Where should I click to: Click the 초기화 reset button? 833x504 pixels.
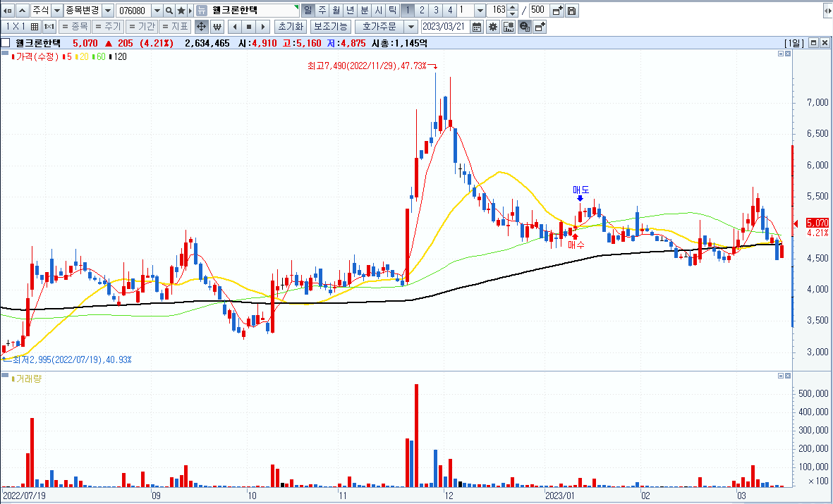click(x=291, y=27)
